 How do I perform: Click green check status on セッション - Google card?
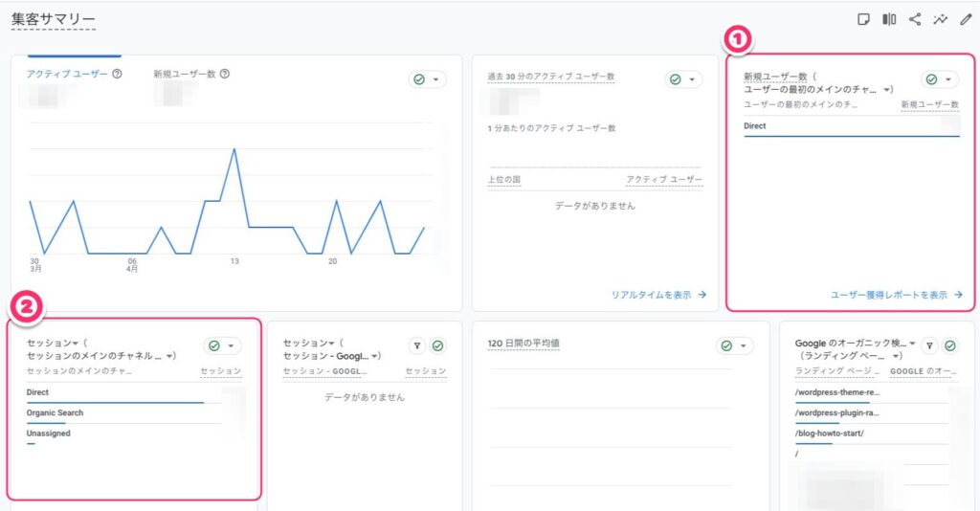coord(437,346)
